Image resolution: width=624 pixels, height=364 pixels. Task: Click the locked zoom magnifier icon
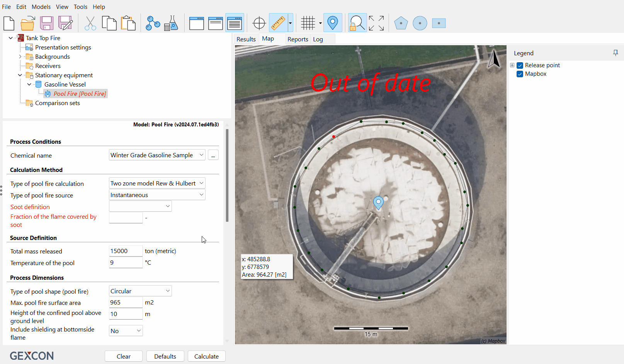pos(357,23)
